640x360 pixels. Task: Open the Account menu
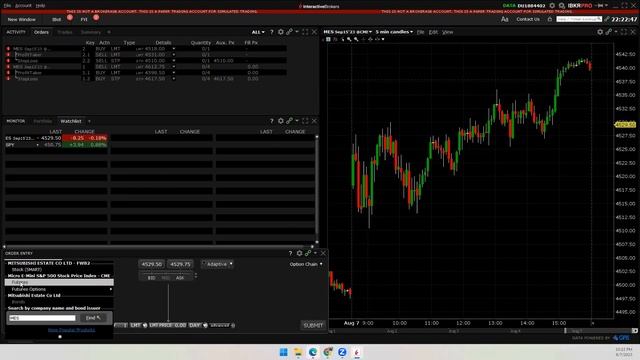23,6
